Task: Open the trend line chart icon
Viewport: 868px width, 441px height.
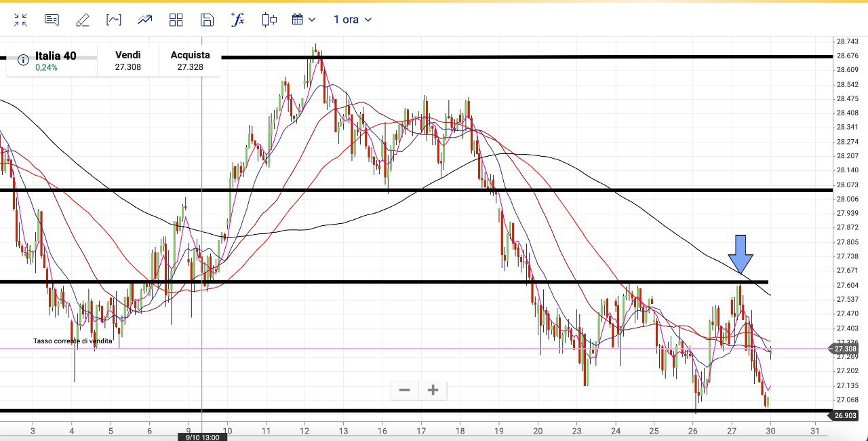Action: click(x=145, y=20)
